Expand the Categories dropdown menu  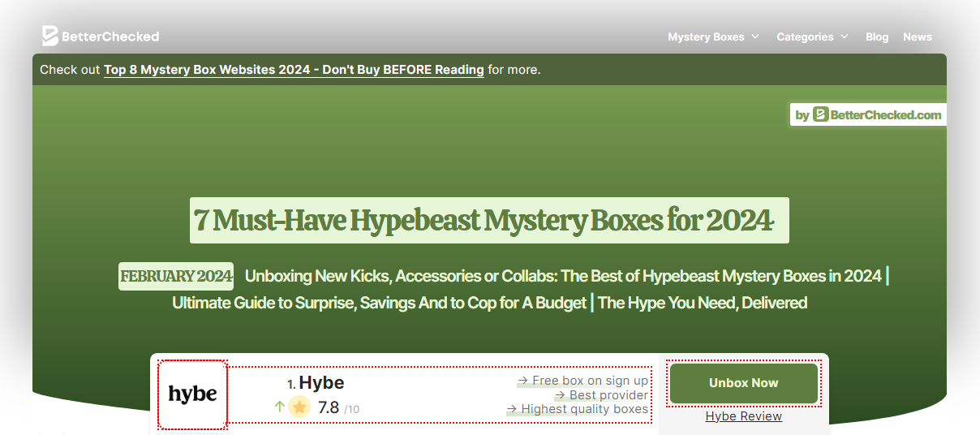(x=812, y=37)
